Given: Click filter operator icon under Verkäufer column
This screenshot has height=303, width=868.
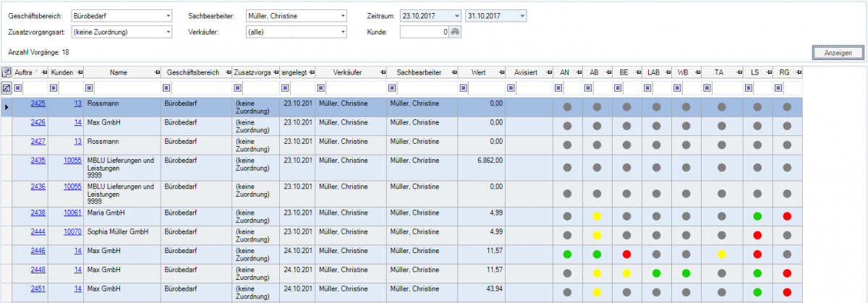Looking at the screenshot, I should point(320,88).
